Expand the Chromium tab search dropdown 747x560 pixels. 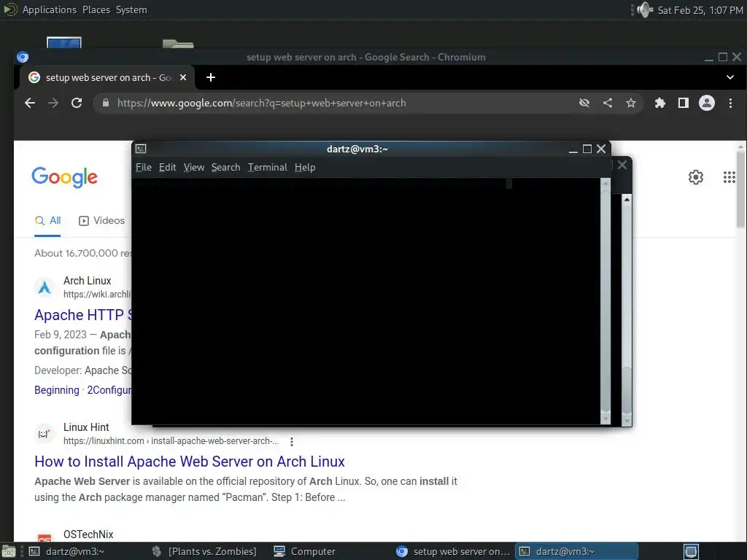click(x=729, y=77)
